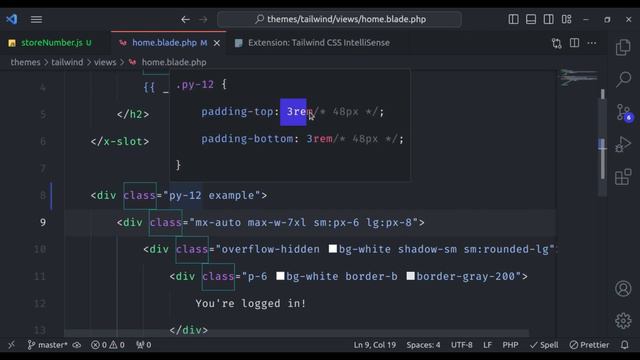This screenshot has height=360, width=640.
Task: Click the ports forwarded status item
Action: (144, 345)
